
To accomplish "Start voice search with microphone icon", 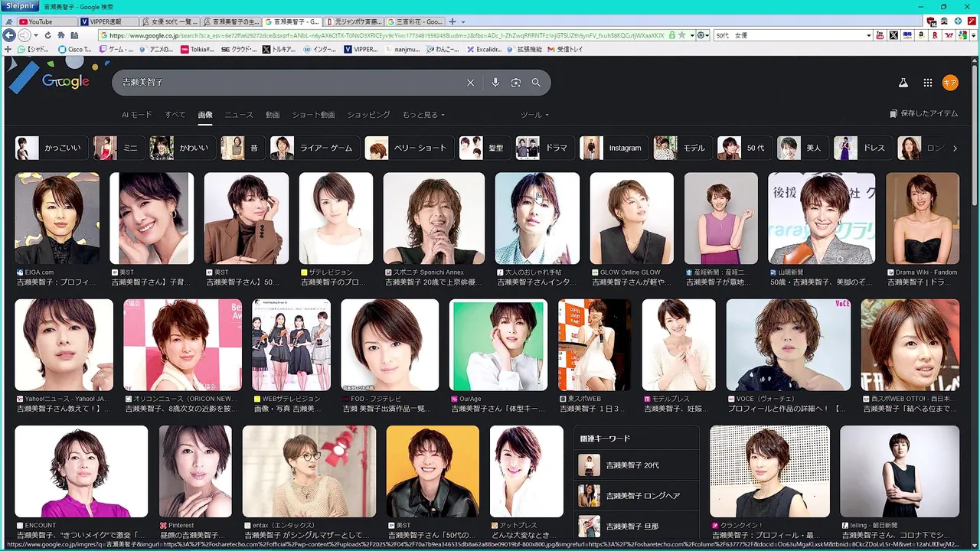I will click(495, 83).
